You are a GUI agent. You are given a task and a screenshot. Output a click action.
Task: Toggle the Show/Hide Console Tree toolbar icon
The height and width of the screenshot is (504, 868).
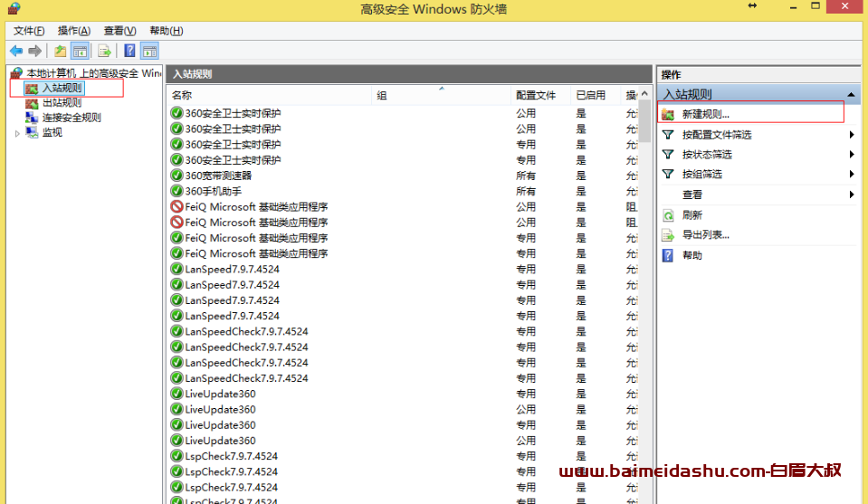pyautogui.click(x=80, y=51)
